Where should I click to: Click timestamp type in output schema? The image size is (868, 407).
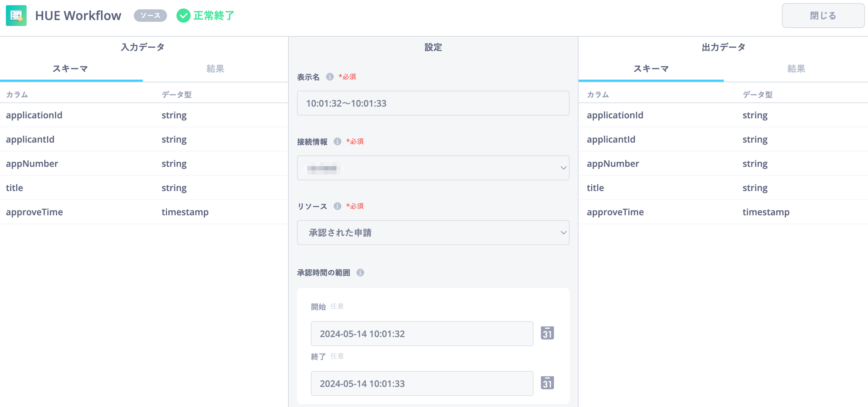tap(766, 212)
